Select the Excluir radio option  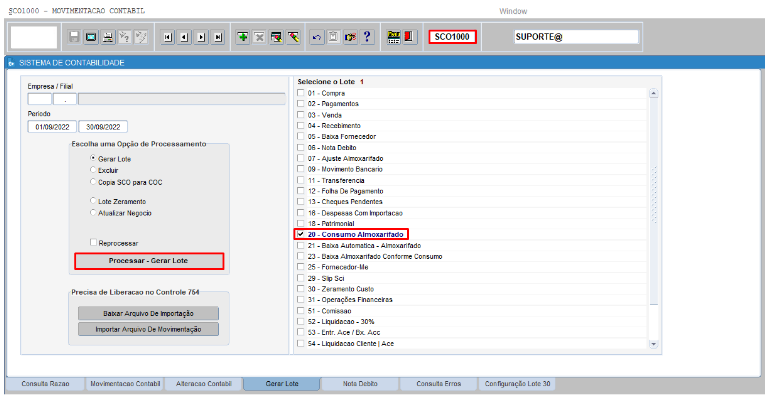click(93, 170)
